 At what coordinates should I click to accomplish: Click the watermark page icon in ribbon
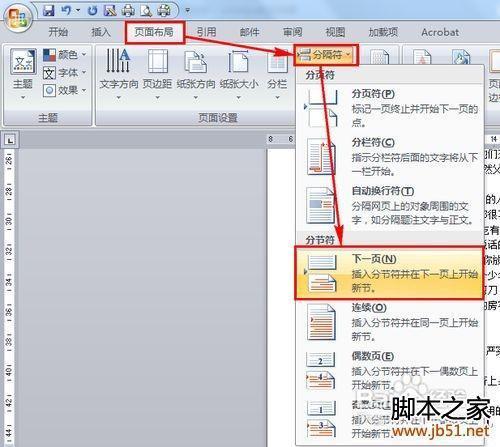[422, 57]
